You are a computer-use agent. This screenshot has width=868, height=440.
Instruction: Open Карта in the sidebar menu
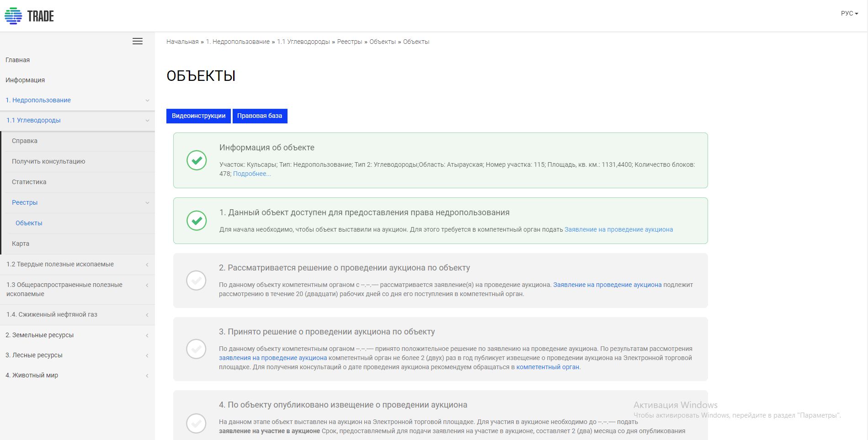click(21, 244)
